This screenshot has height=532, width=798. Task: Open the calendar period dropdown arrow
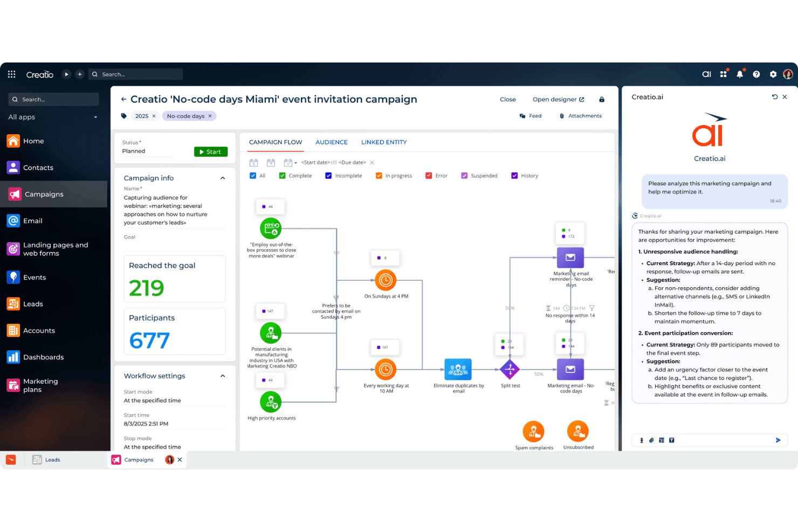click(x=295, y=163)
